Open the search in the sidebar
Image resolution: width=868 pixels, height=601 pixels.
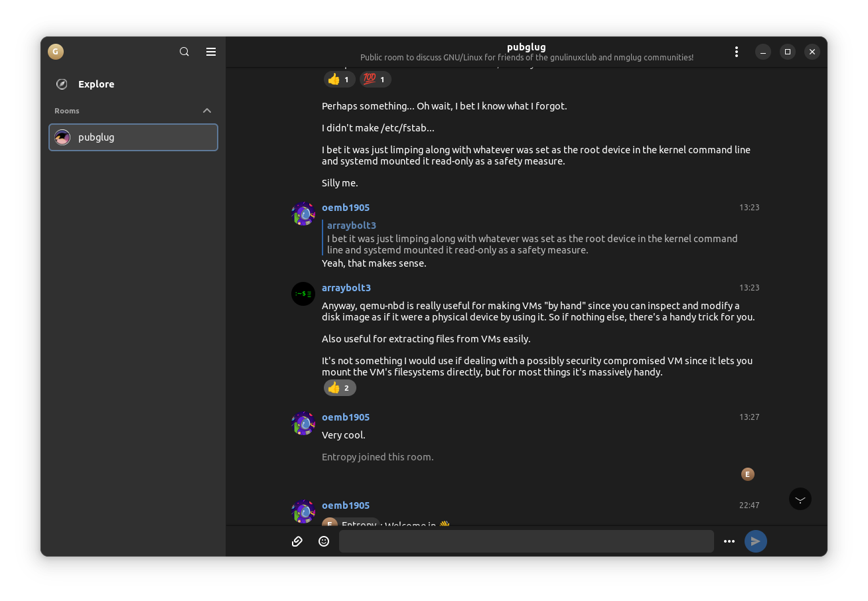pyautogui.click(x=184, y=51)
